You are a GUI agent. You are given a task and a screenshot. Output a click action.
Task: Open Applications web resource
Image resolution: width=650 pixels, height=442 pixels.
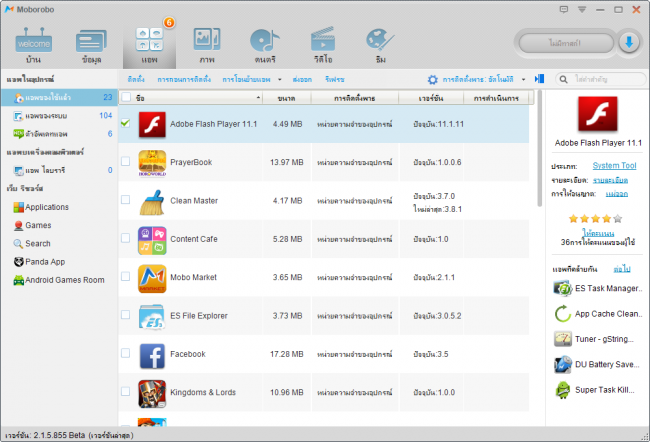41,207
